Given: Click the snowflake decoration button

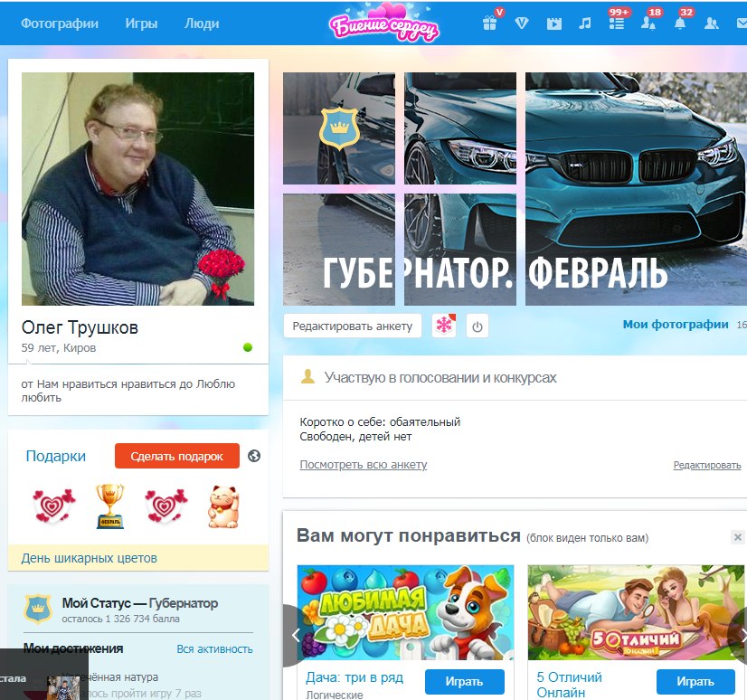Looking at the screenshot, I should pyautogui.click(x=444, y=326).
